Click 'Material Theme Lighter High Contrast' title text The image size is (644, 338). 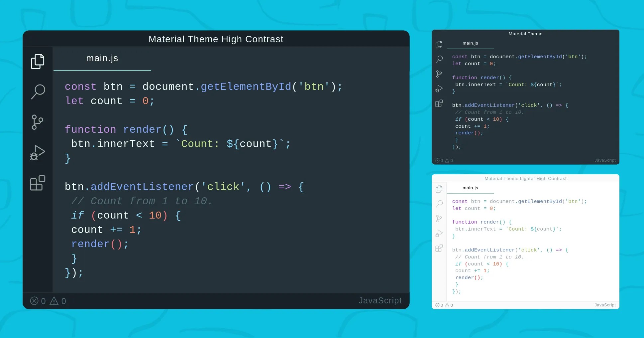click(x=525, y=179)
